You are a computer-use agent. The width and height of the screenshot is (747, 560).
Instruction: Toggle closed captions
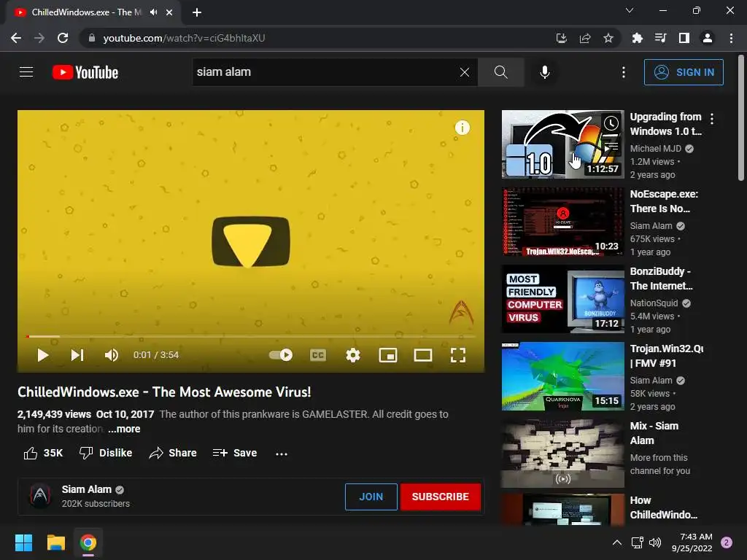click(x=318, y=355)
